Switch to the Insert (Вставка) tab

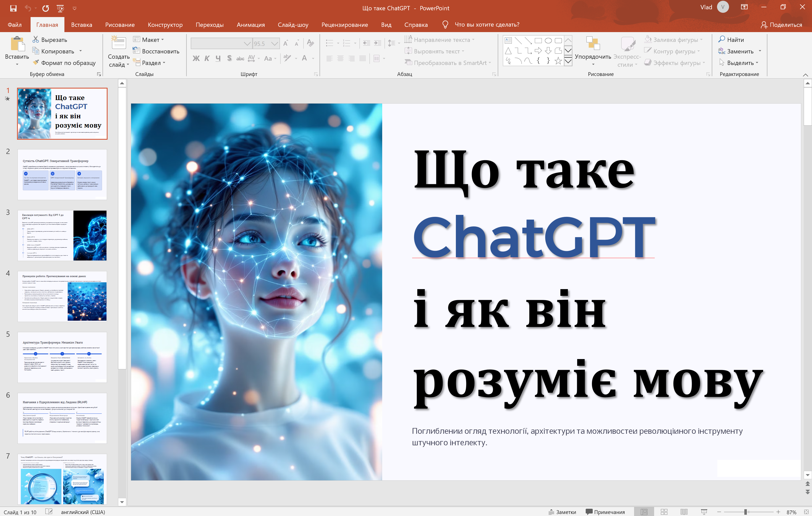(x=82, y=25)
